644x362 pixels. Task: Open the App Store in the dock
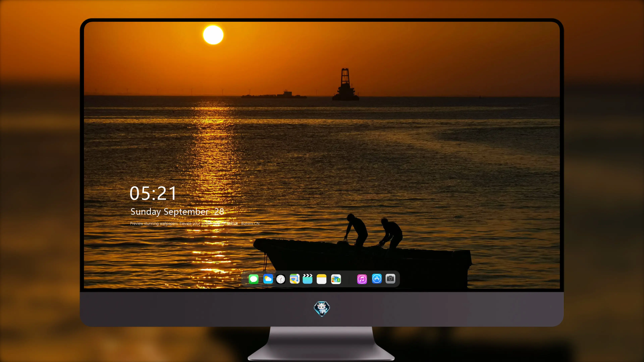coord(377,279)
